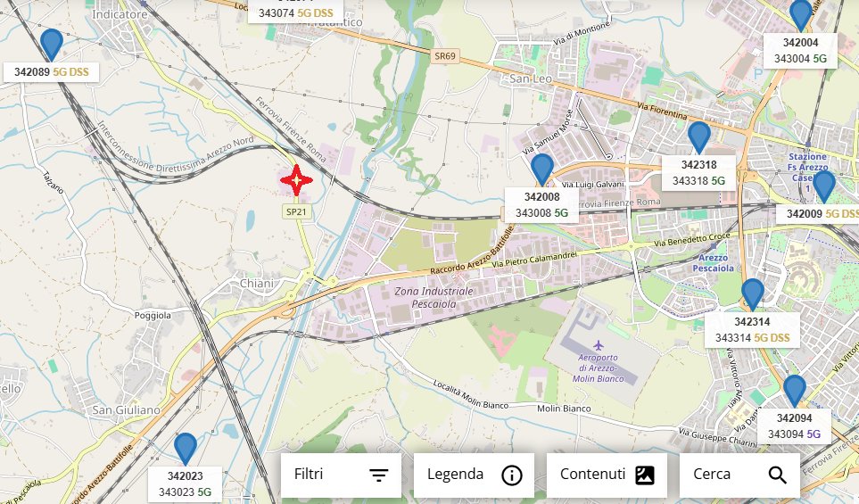This screenshot has height=504, width=859.
Task: Click the SP21 road badge
Action: click(x=296, y=212)
